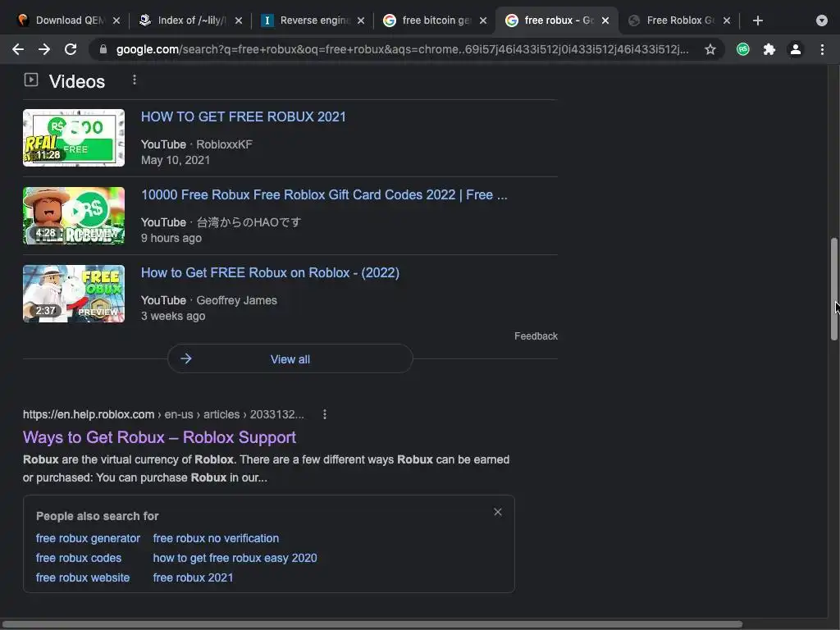Open options for Roblox Support result
840x630 pixels.
pos(325,414)
